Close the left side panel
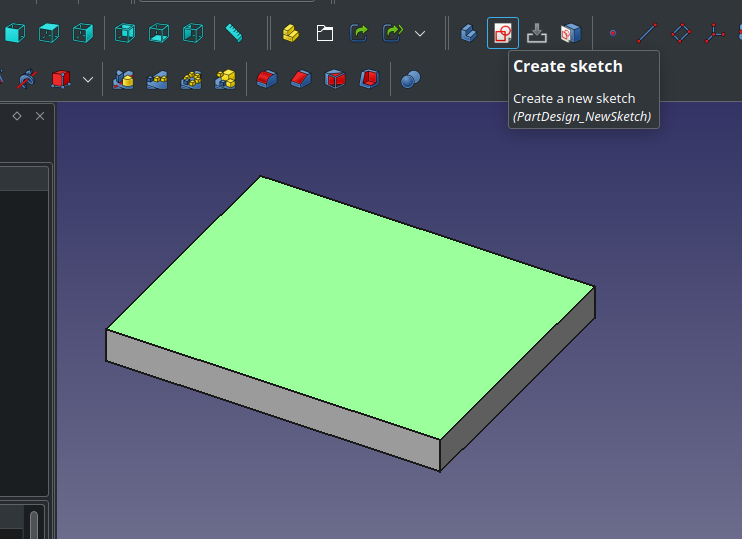742x539 pixels. (x=40, y=116)
